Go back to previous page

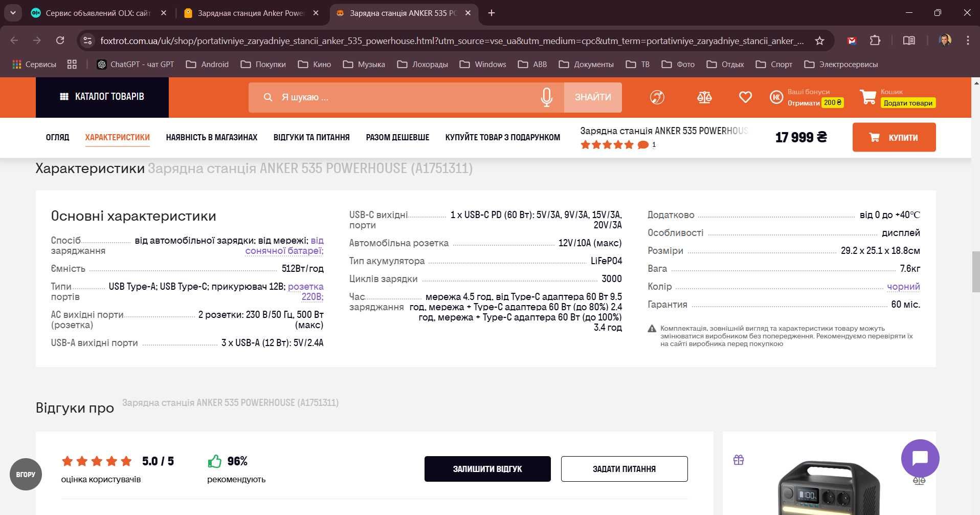(x=14, y=40)
